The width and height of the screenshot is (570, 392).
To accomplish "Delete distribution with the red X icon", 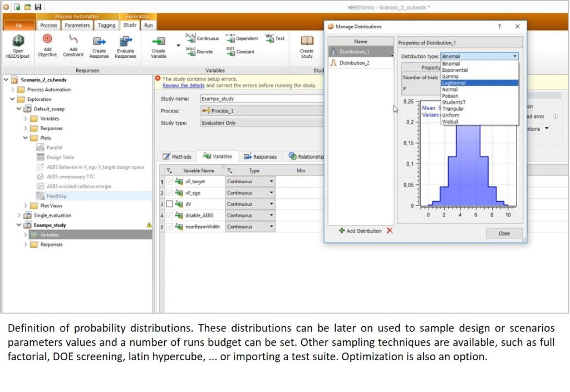I will 390,231.
